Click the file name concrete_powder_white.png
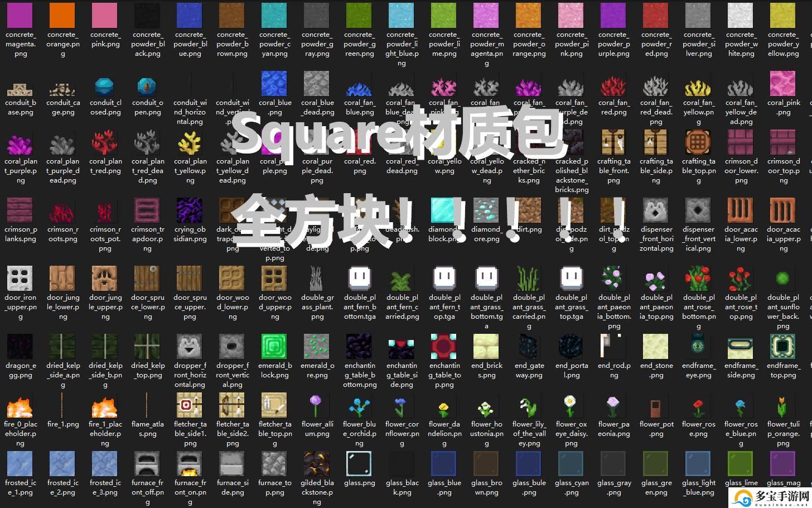 click(x=741, y=44)
